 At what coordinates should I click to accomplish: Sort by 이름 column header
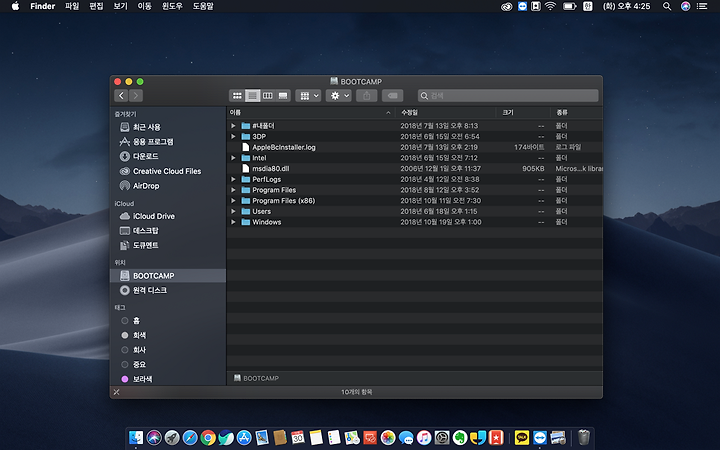[311, 112]
